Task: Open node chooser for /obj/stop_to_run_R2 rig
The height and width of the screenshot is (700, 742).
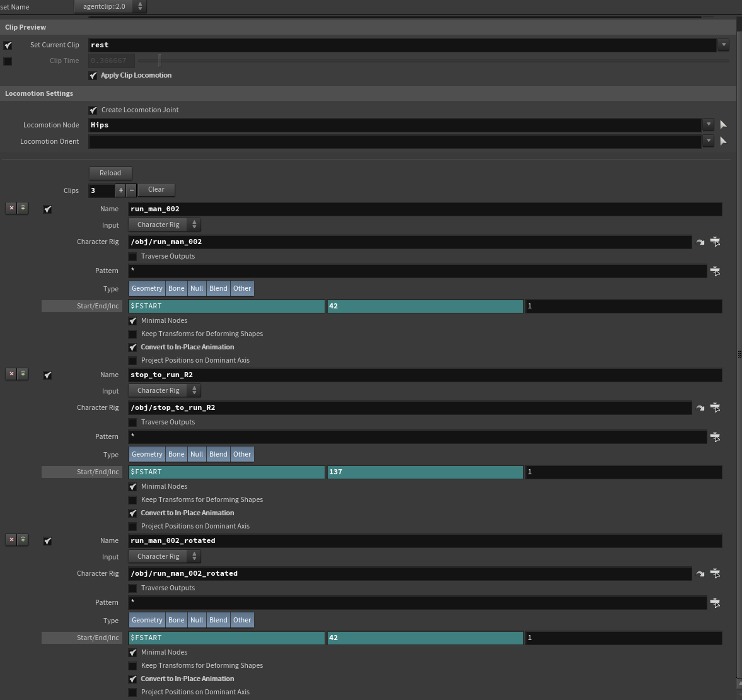Action: point(715,407)
